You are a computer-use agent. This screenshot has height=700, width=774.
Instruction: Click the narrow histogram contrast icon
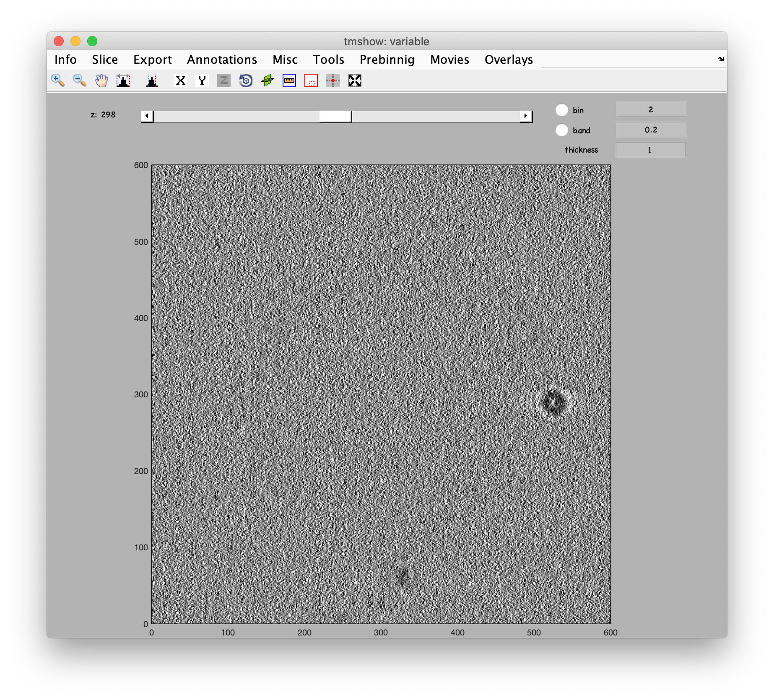coord(152,80)
